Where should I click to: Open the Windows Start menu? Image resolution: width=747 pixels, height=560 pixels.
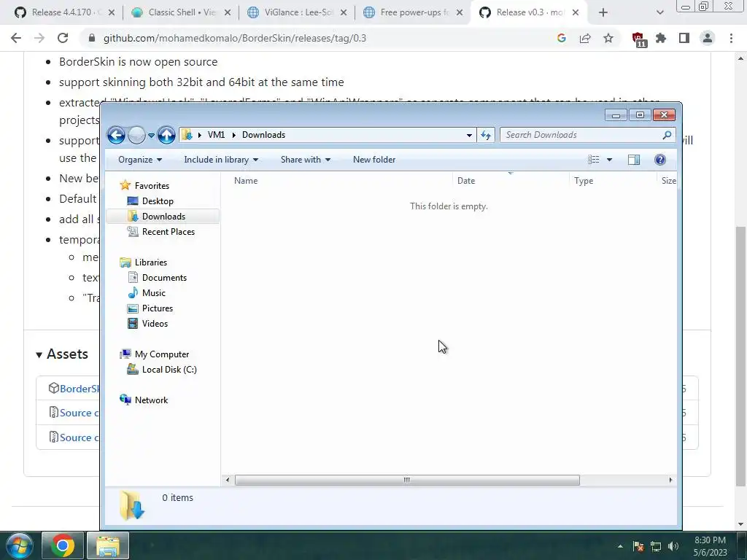[19, 545]
